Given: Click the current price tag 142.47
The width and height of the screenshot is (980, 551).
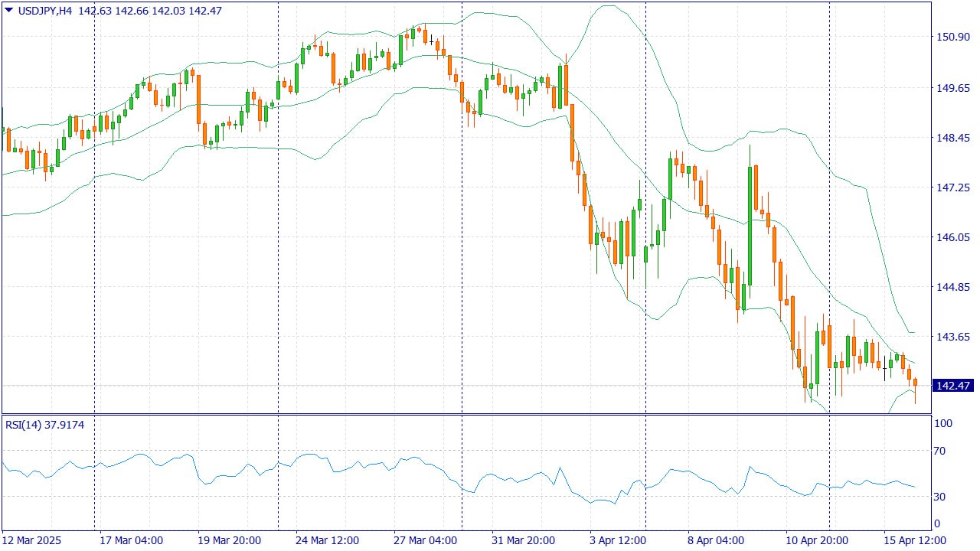Looking at the screenshot, I should (953, 386).
